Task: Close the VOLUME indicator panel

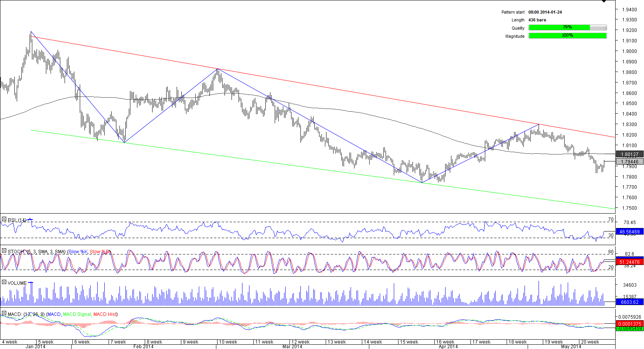Action: click(x=4, y=282)
